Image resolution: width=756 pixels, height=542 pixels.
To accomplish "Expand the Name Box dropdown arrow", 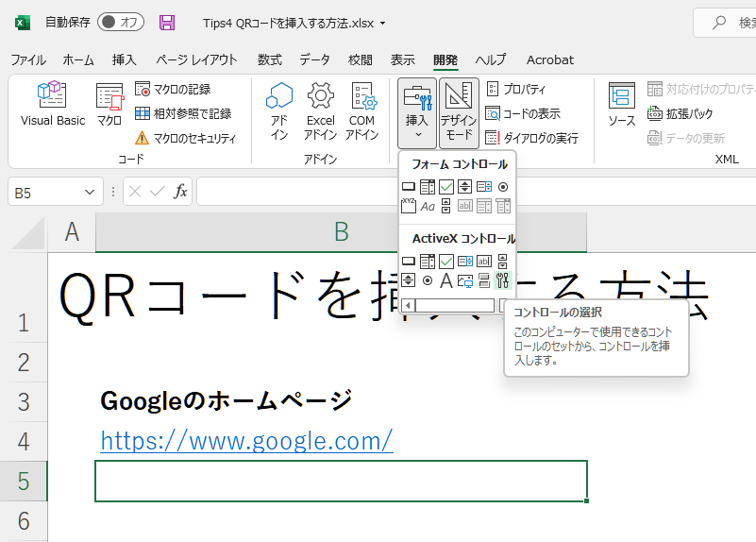I will click(90, 192).
